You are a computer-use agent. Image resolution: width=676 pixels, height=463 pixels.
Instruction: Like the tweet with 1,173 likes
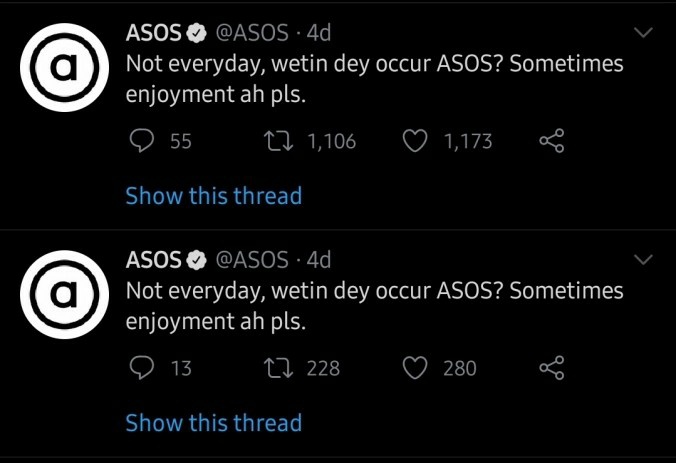pos(415,142)
